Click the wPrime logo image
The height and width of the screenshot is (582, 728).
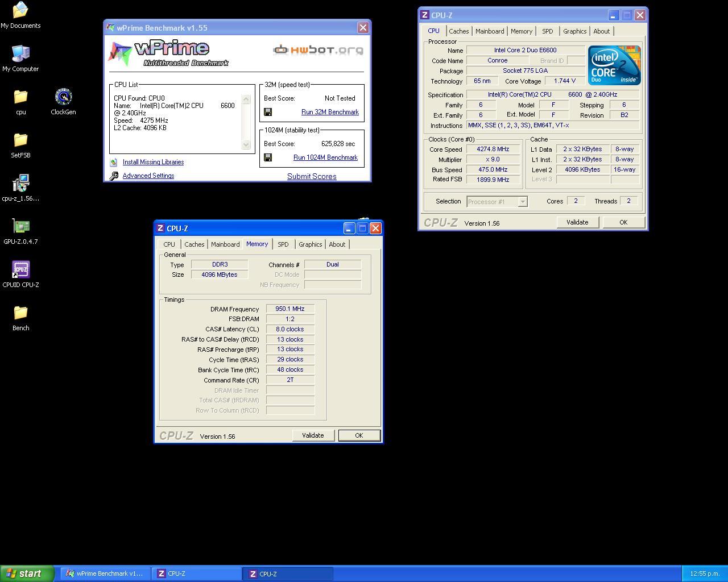click(168, 54)
